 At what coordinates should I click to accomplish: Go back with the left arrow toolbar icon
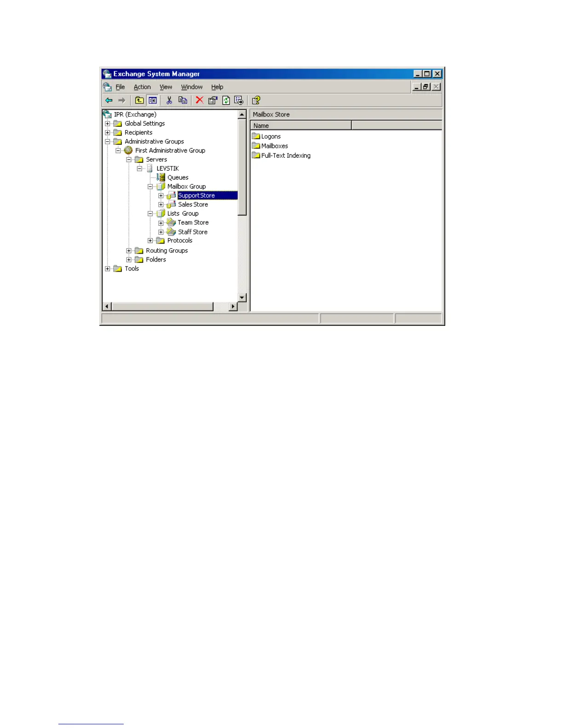click(x=109, y=100)
